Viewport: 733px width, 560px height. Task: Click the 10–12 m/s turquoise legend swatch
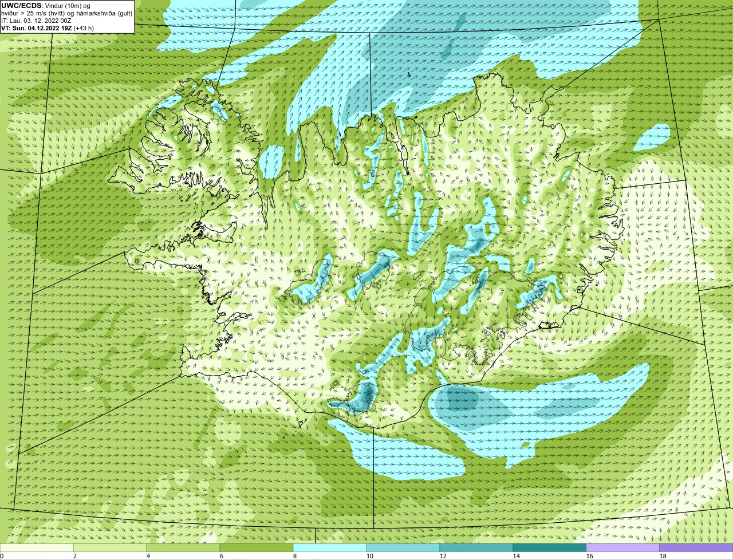tap(403, 547)
